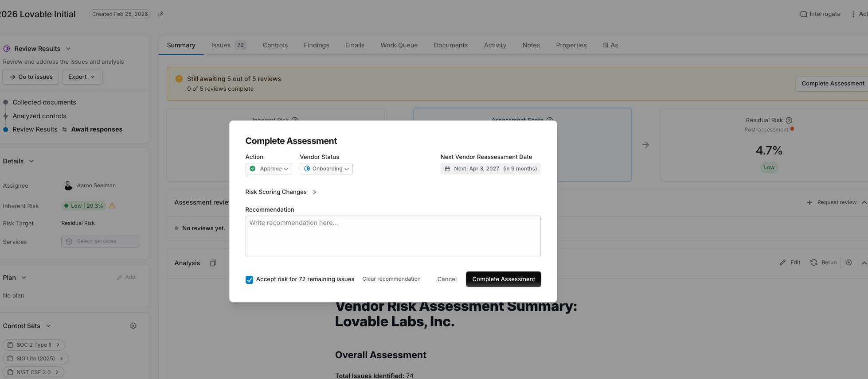Toggle Accept risk for 72 remaining issues checkbox

249,279
